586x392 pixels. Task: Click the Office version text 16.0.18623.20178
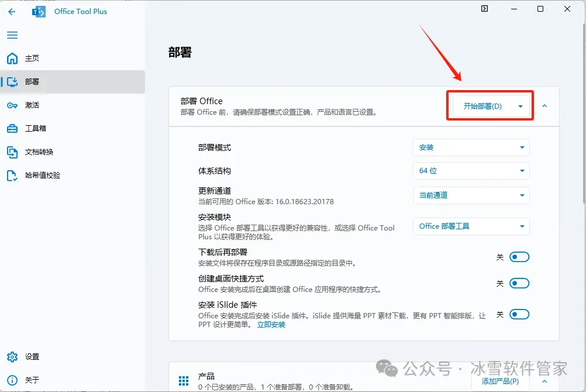[x=305, y=202]
